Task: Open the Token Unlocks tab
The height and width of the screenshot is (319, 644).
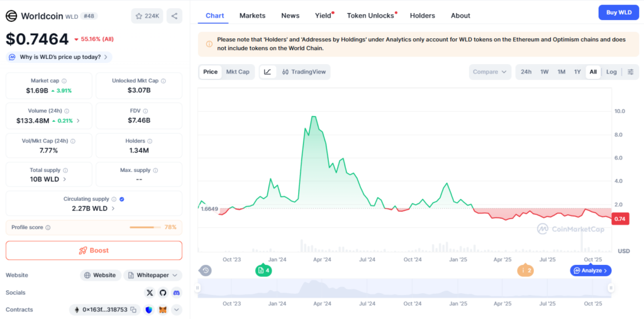Action: pos(371,15)
